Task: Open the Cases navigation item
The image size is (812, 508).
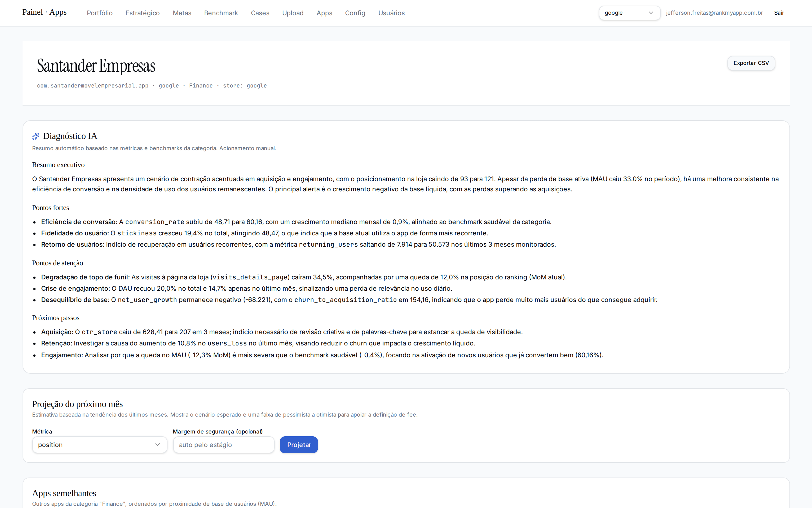Action: (x=260, y=13)
